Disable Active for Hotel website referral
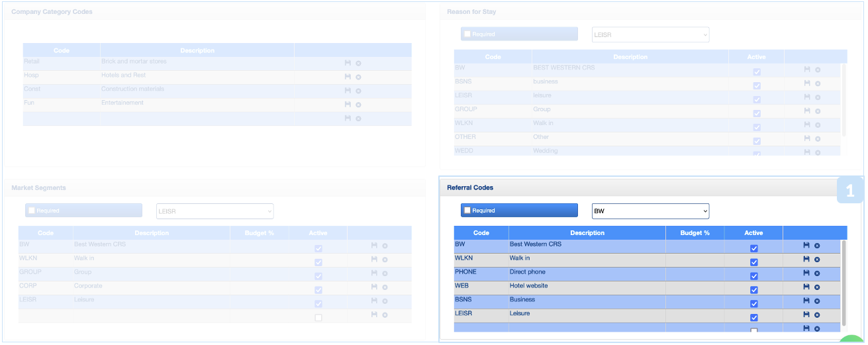Screen dimensions: 868x345 tap(753, 290)
